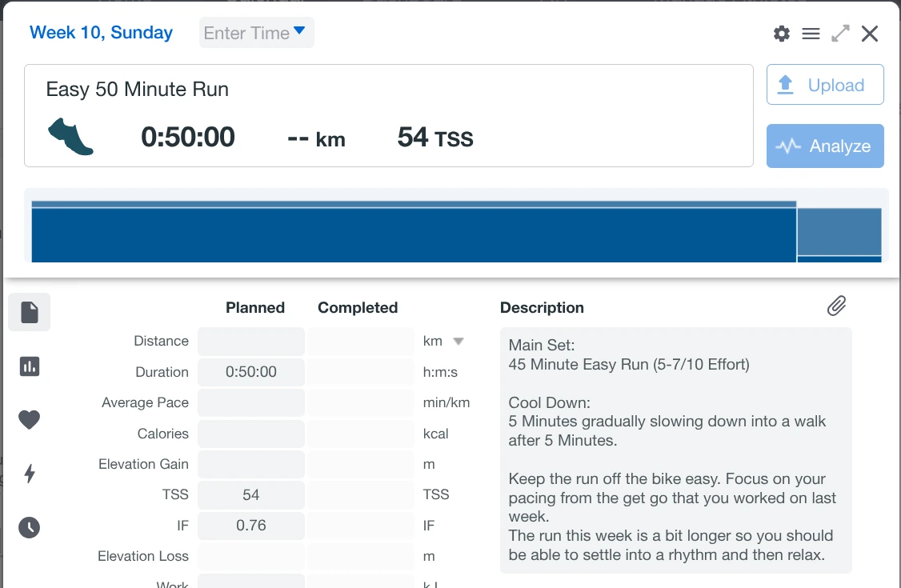The width and height of the screenshot is (901, 588).
Task: Edit the workout Description text area
Action: click(675, 450)
